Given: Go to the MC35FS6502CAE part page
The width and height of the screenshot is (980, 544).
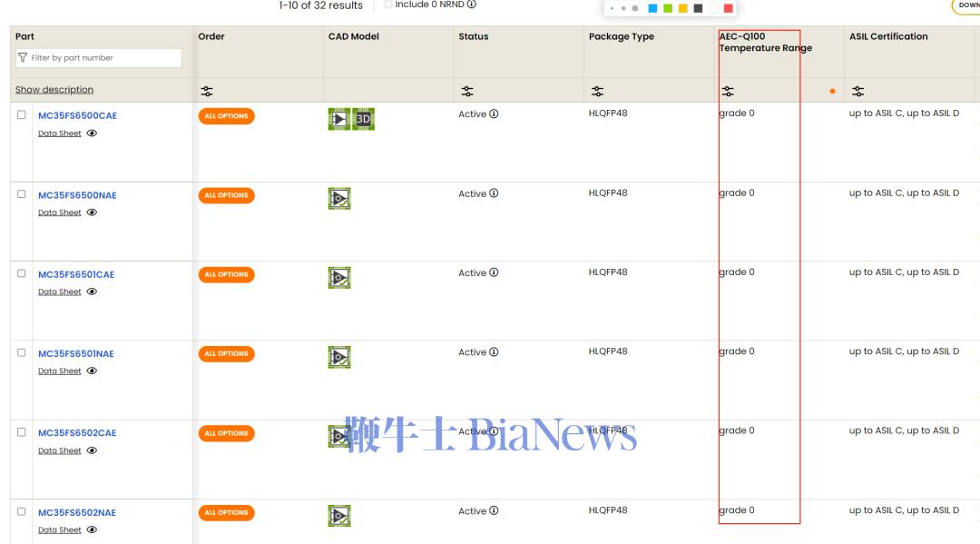Looking at the screenshot, I should click(77, 433).
